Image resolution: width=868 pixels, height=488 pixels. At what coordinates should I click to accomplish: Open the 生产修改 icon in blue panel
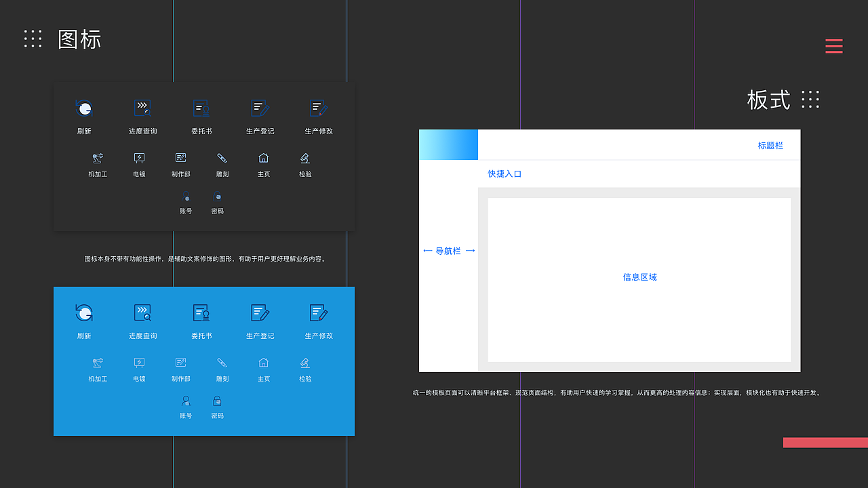(x=319, y=312)
